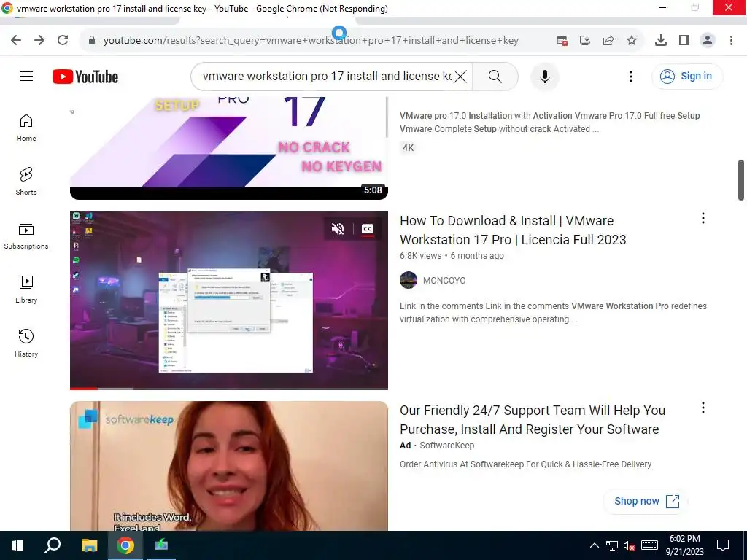Click the browser forward arrow
747x560 pixels.
tap(39, 41)
